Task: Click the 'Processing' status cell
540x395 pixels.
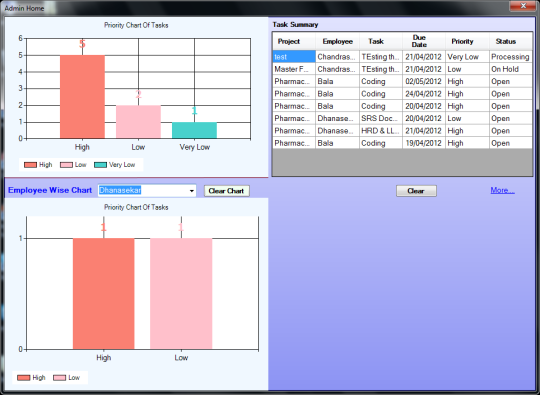Action: point(511,57)
